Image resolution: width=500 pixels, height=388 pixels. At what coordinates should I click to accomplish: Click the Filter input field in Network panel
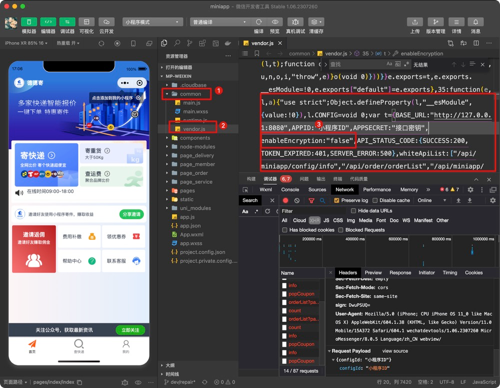(313, 211)
